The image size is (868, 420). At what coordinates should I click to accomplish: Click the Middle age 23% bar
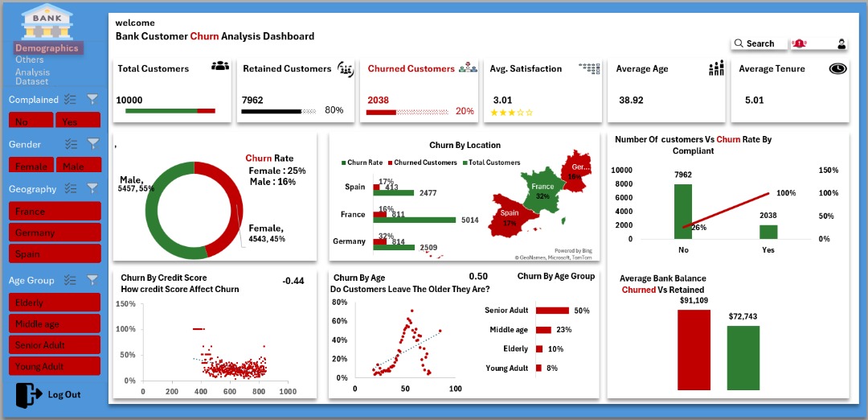coord(543,330)
